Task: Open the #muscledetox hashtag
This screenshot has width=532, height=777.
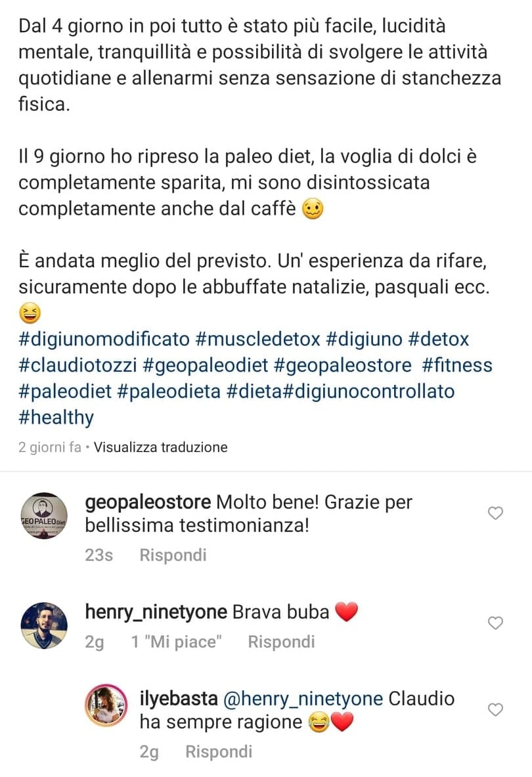Action: (x=258, y=340)
